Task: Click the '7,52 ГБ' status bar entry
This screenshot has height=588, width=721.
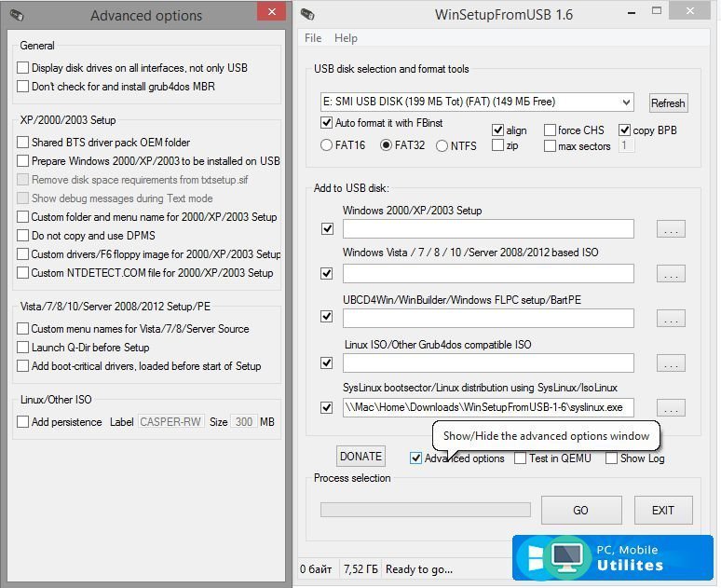Action: pos(360,569)
